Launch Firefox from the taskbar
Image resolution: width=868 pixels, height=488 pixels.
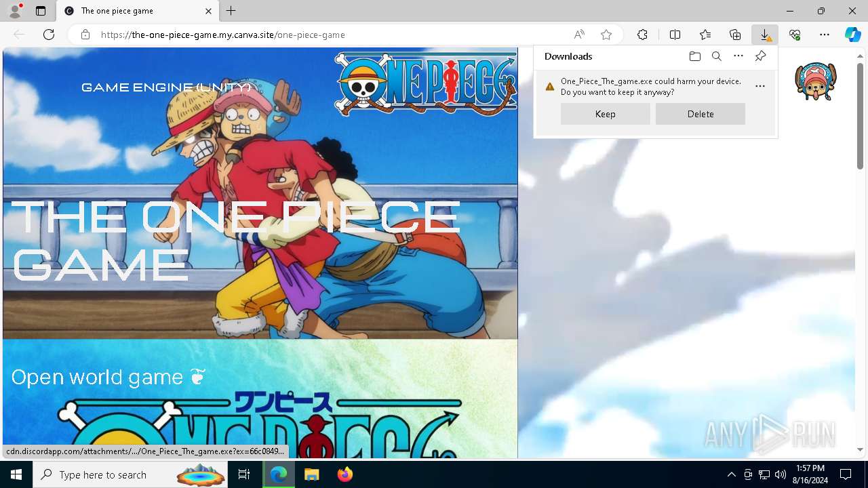pyautogui.click(x=344, y=474)
